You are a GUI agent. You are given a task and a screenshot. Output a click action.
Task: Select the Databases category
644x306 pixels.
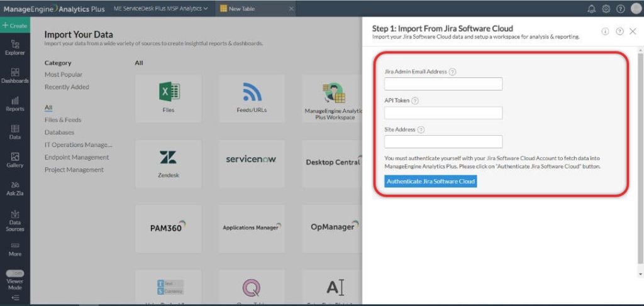pos(59,133)
